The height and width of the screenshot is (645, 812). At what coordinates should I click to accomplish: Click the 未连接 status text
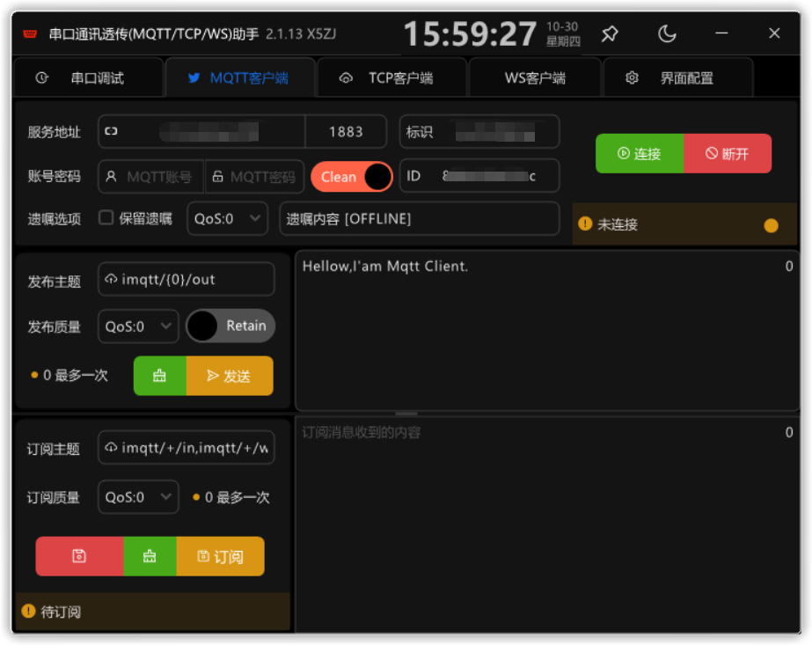(x=618, y=224)
